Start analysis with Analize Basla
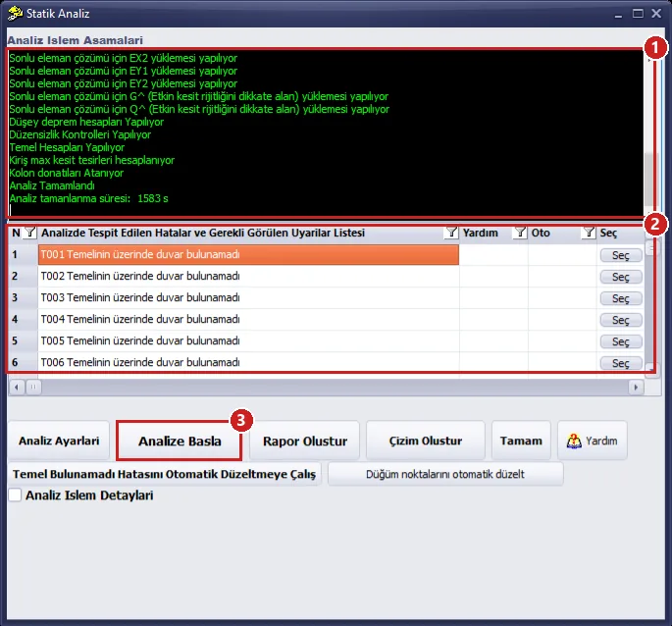The width and height of the screenshot is (672, 626). (x=180, y=441)
